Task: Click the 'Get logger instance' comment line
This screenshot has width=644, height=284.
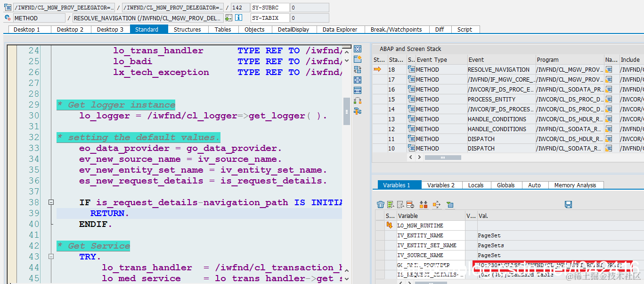Action: pos(116,105)
